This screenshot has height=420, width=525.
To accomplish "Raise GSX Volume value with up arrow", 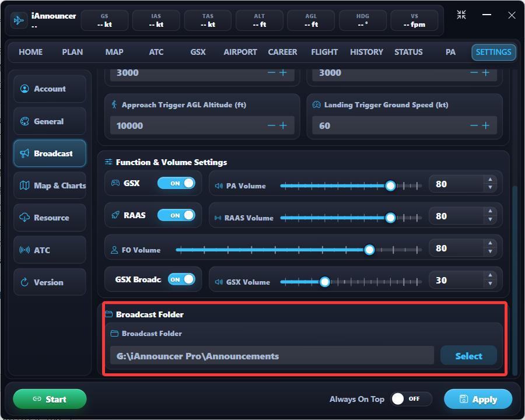I will (x=490, y=275).
